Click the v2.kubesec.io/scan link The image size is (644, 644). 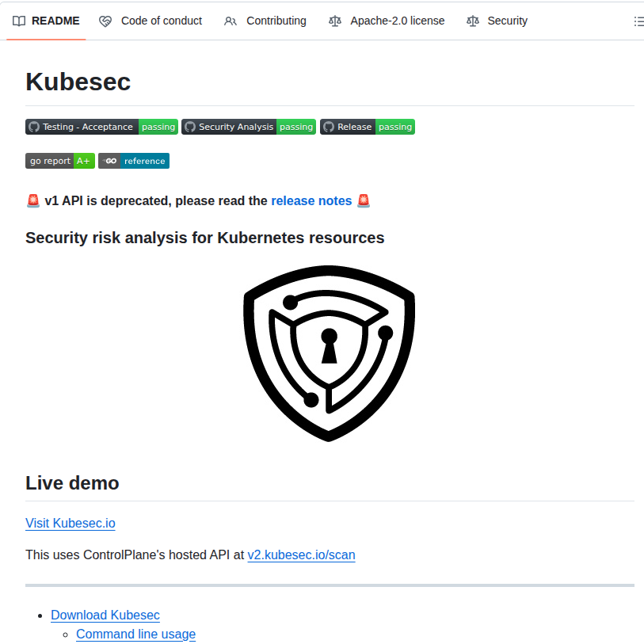(x=301, y=554)
